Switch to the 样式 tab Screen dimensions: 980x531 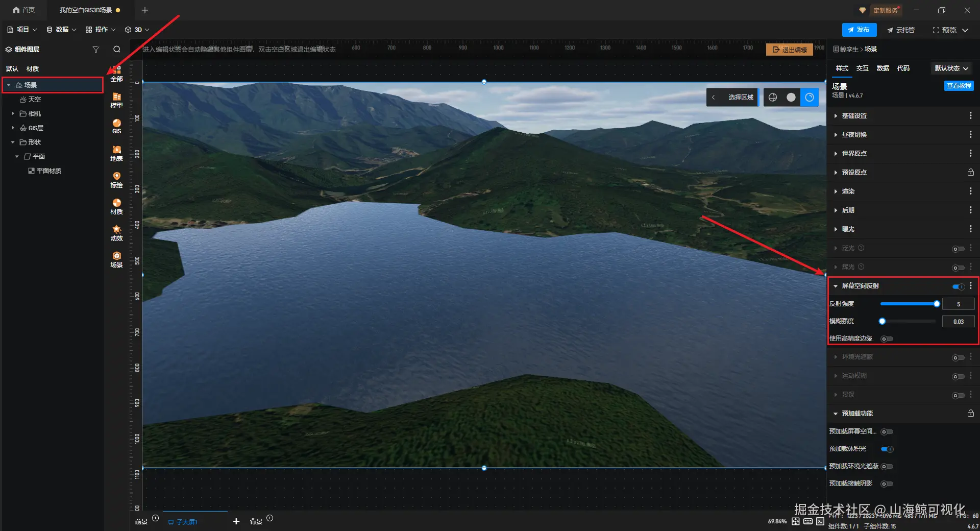(842, 68)
